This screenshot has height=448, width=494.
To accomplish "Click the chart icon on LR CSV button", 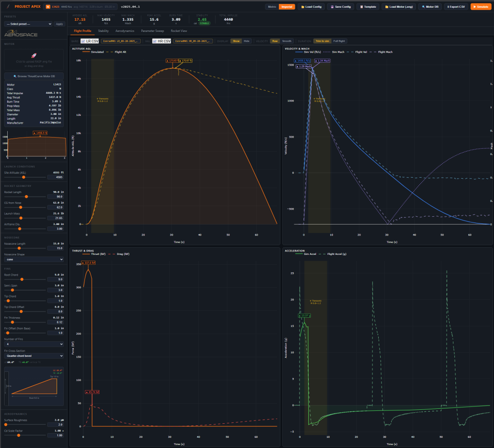I will (83, 41).
